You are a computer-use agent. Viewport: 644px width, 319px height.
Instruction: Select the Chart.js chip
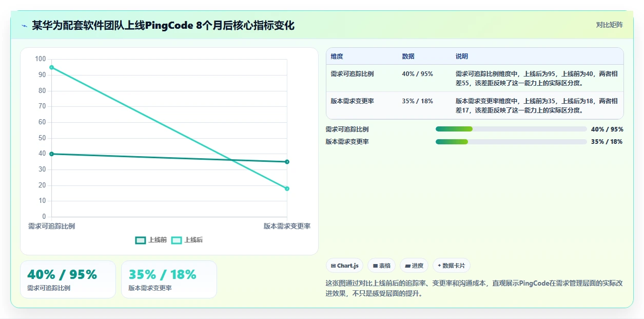(x=344, y=266)
